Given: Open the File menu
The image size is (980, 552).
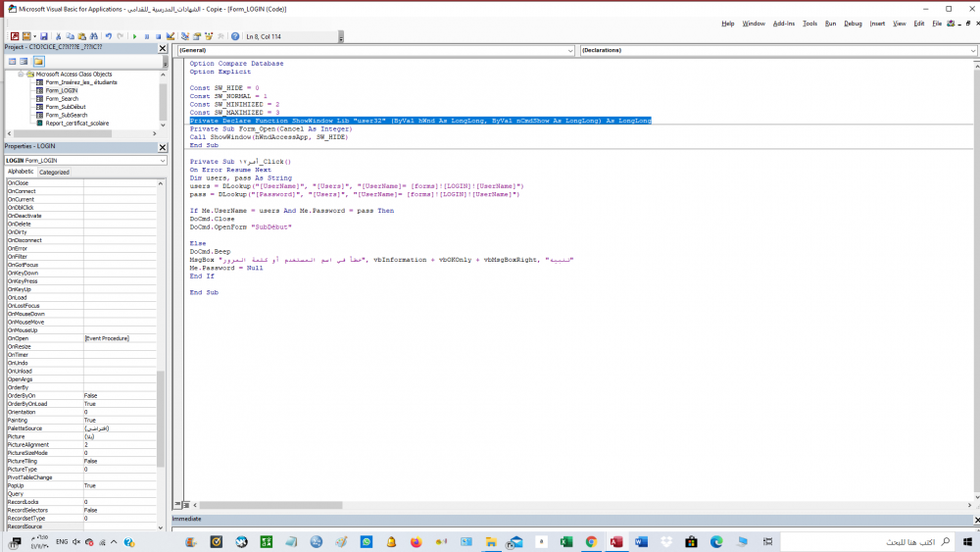Looking at the screenshot, I should (x=937, y=24).
